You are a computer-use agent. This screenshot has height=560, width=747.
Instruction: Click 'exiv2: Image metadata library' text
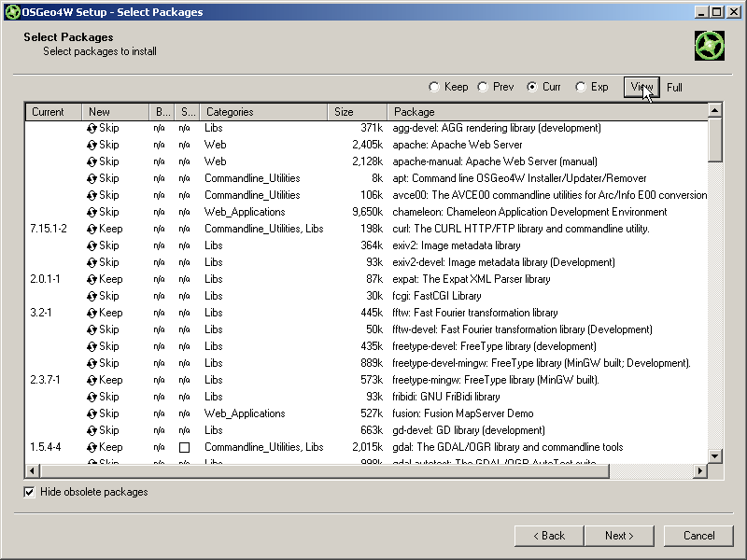point(456,245)
